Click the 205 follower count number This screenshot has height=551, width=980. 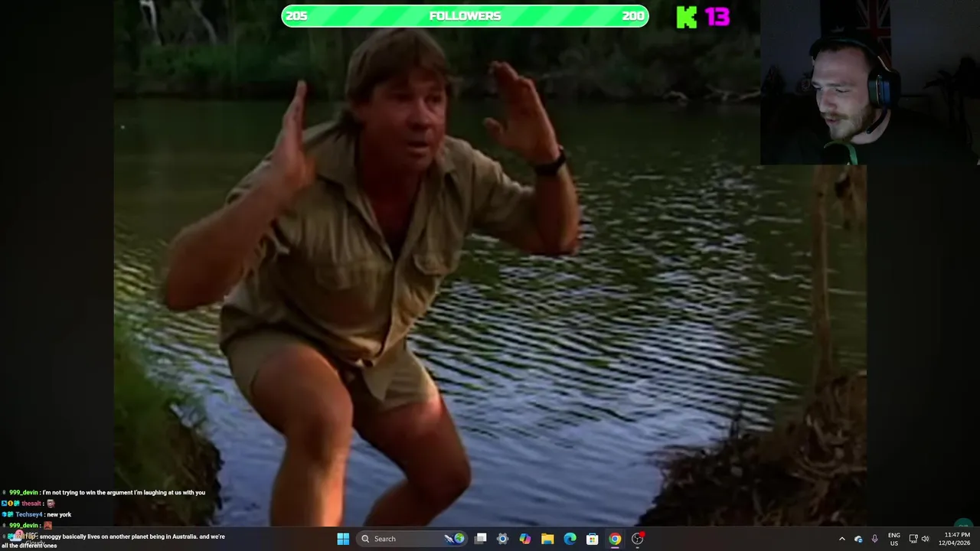296,16
